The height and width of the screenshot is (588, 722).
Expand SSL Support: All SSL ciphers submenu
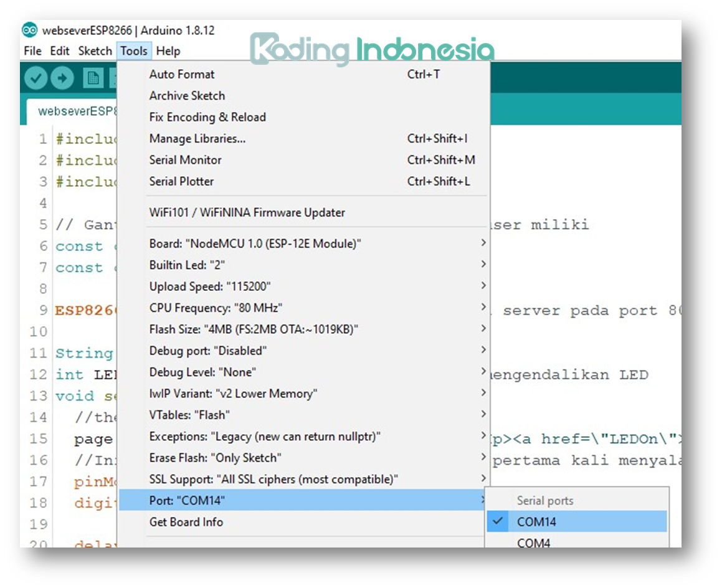(304, 479)
